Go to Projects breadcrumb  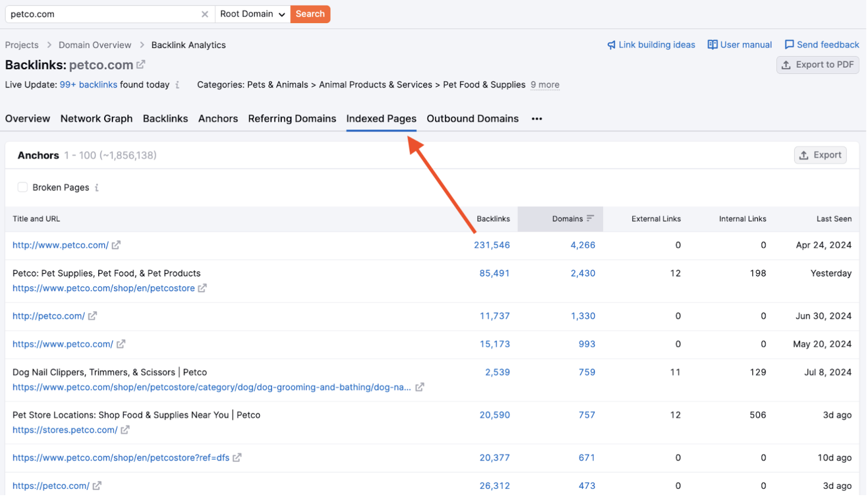pyautogui.click(x=22, y=45)
